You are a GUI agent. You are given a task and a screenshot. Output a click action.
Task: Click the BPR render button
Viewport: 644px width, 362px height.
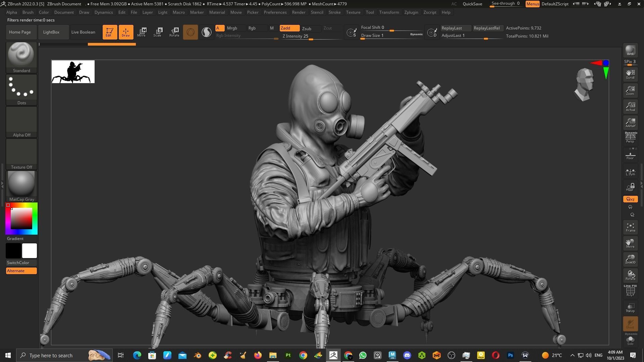point(630,50)
